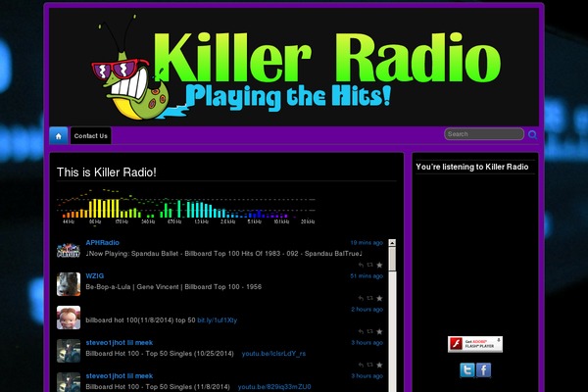Click the baby-face avatar on billboard tweet
The image size is (588, 392).
point(69,318)
